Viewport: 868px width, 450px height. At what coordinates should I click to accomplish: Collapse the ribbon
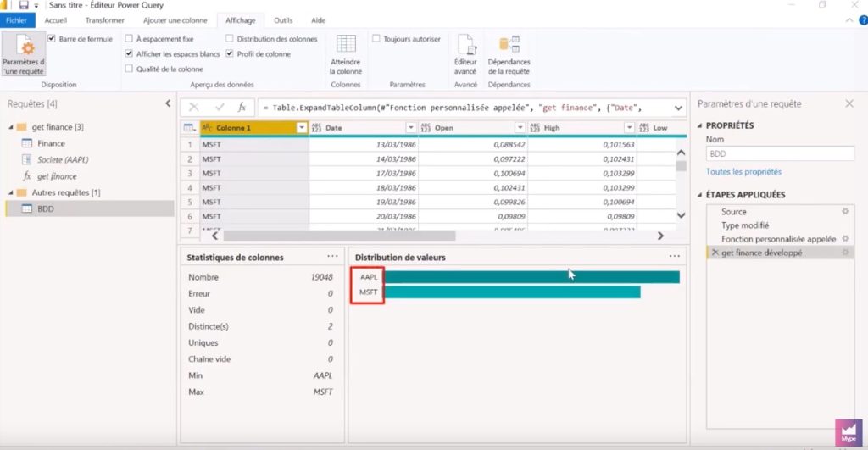[x=849, y=20]
